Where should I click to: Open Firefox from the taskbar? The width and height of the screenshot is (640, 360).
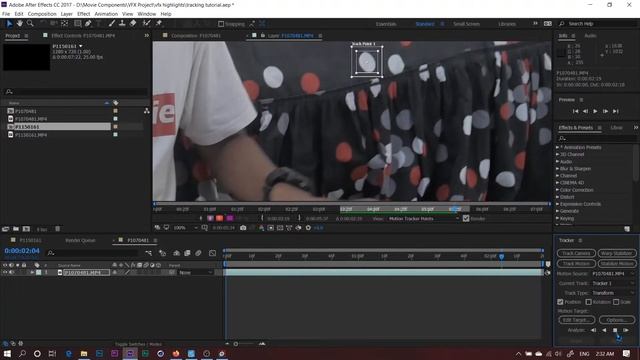point(176,353)
